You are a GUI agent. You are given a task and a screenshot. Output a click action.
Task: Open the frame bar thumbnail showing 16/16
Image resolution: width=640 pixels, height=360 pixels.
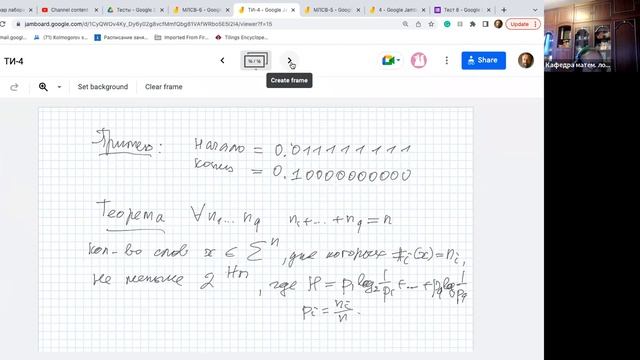255,61
